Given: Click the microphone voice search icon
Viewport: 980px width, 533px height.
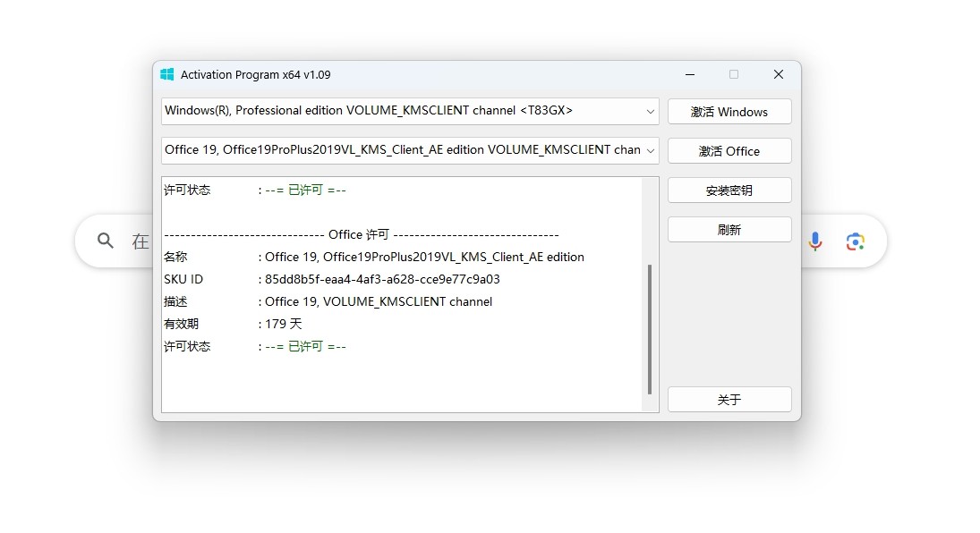Looking at the screenshot, I should [x=815, y=241].
